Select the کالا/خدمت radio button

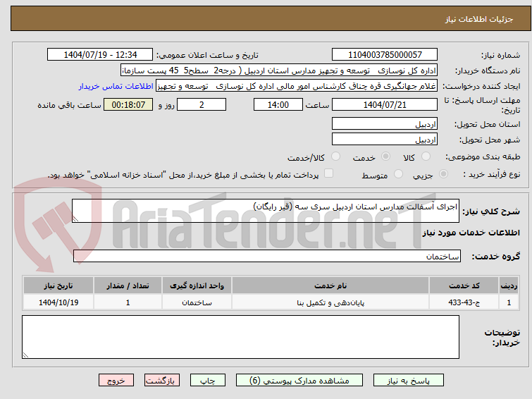click(335, 156)
